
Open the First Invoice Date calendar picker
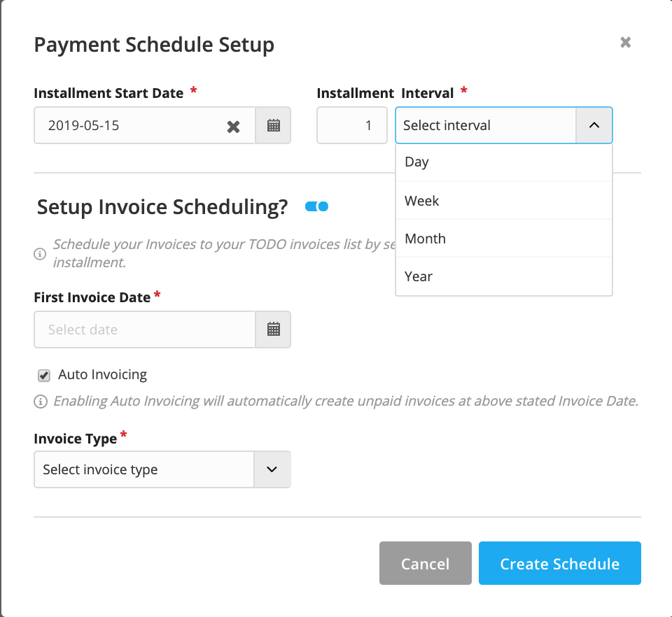273,329
